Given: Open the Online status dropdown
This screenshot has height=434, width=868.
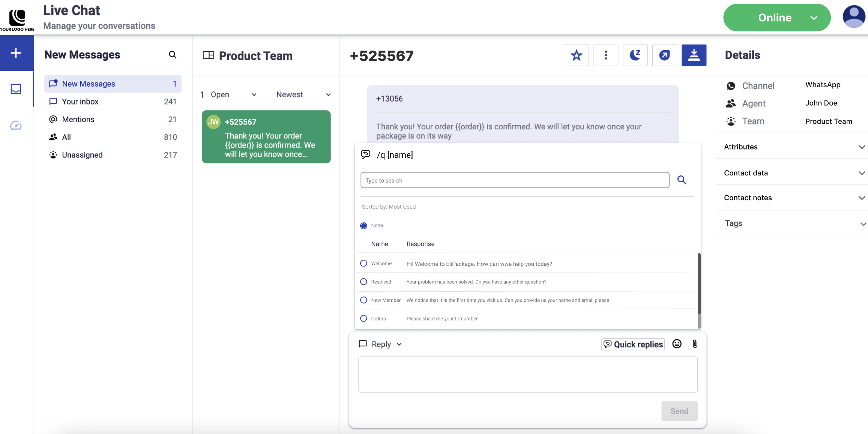Looking at the screenshot, I should click(776, 18).
